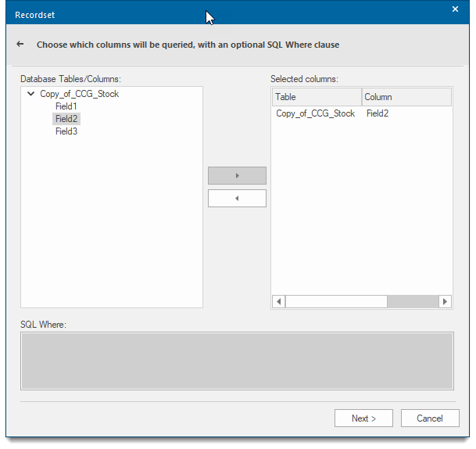
Task: Select Field1 in the columns tree
Action: 66,106
